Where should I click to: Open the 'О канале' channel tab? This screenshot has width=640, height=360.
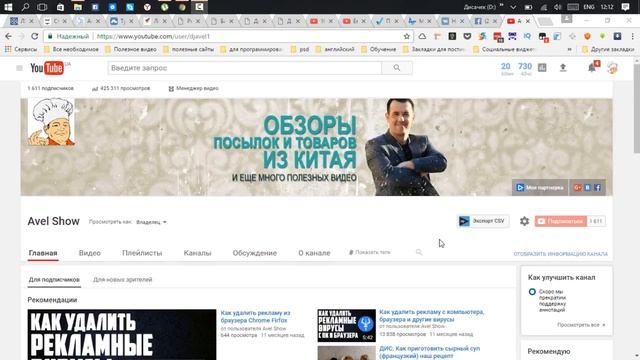[x=314, y=253]
